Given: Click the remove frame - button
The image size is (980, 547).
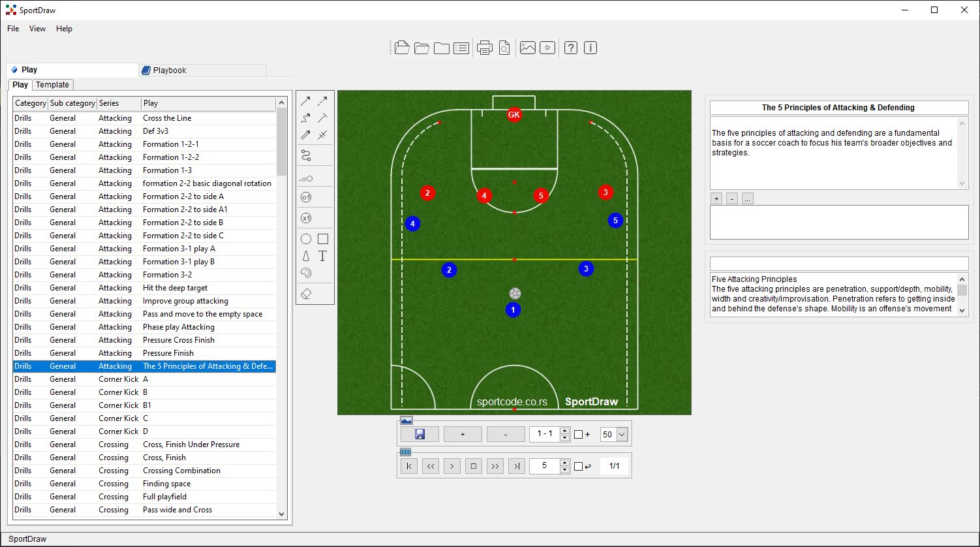Looking at the screenshot, I should click(506, 434).
